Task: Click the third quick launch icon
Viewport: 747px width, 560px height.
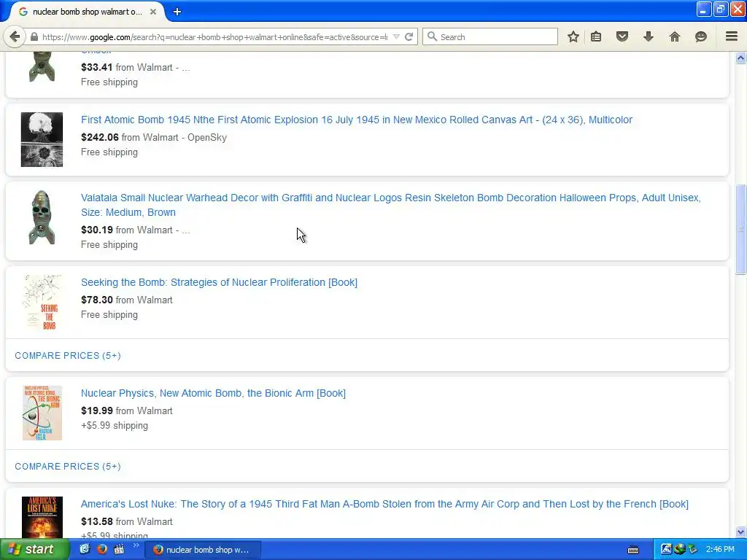Action: tap(119, 549)
